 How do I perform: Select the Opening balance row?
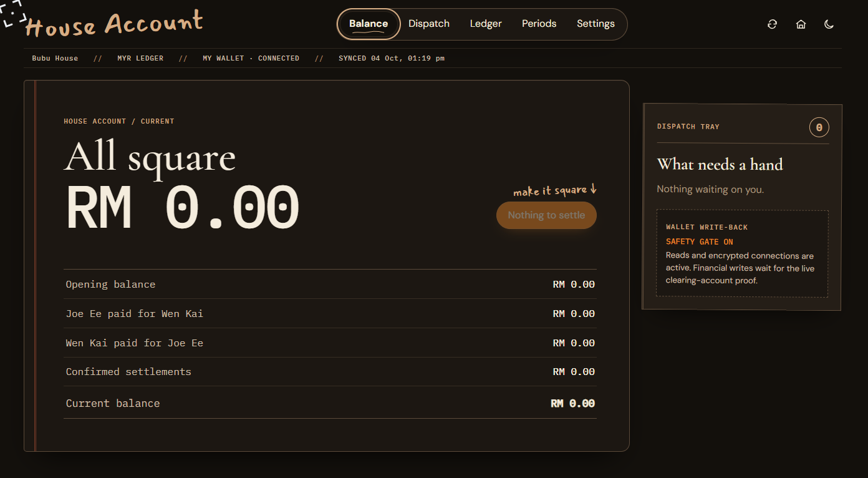tap(330, 285)
